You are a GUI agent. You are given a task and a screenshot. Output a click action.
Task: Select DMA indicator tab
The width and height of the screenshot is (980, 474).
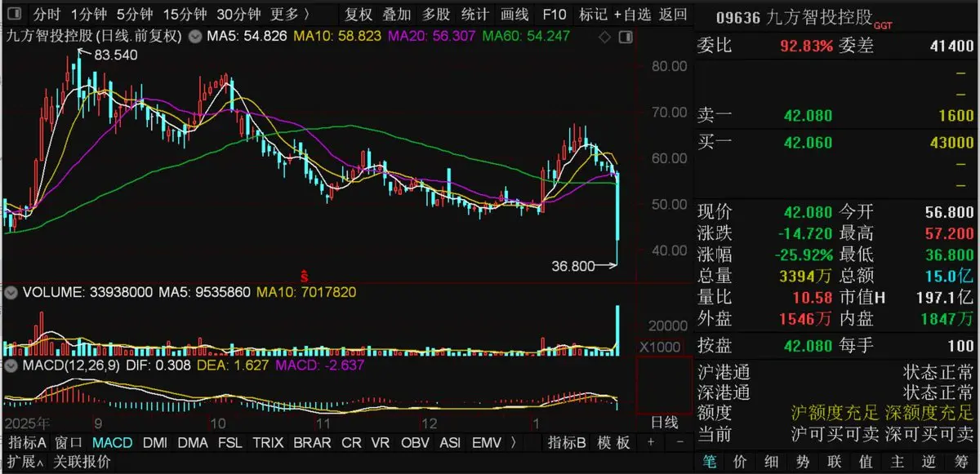coord(193,442)
